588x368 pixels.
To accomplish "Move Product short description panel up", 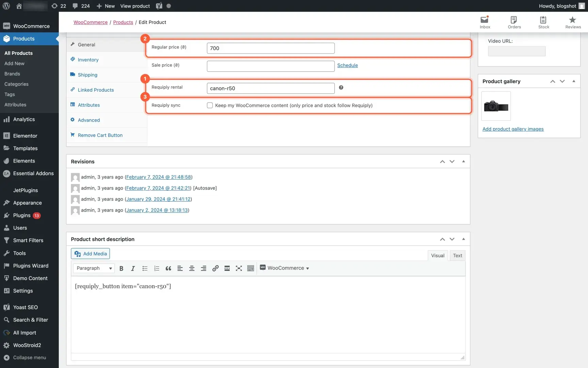I will (442, 239).
